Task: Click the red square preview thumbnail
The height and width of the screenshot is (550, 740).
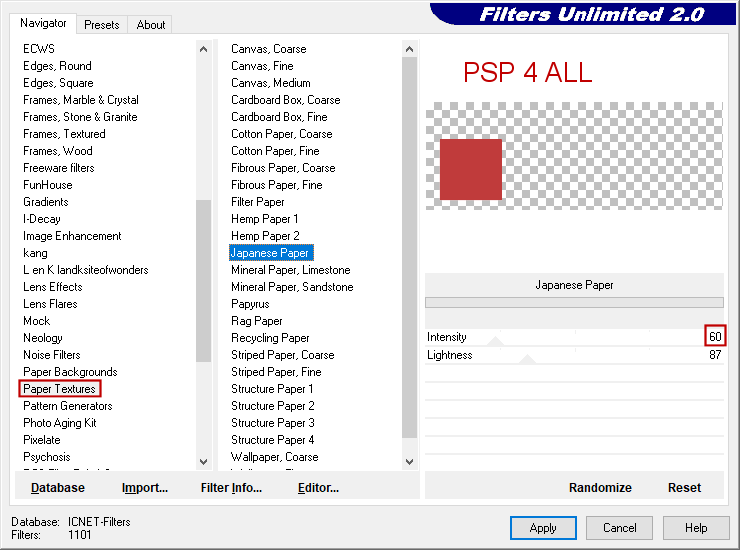Action: coord(471,169)
